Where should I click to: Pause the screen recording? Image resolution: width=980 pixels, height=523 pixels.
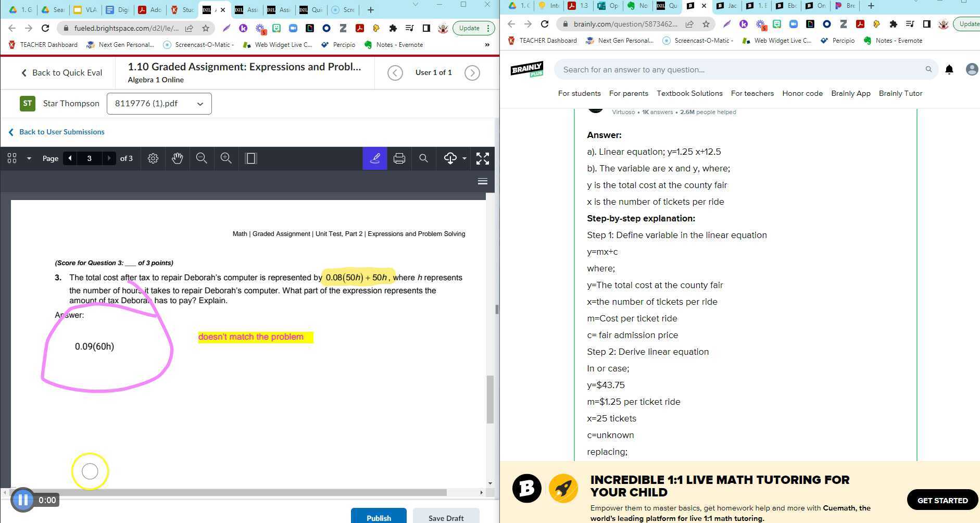pos(23,500)
